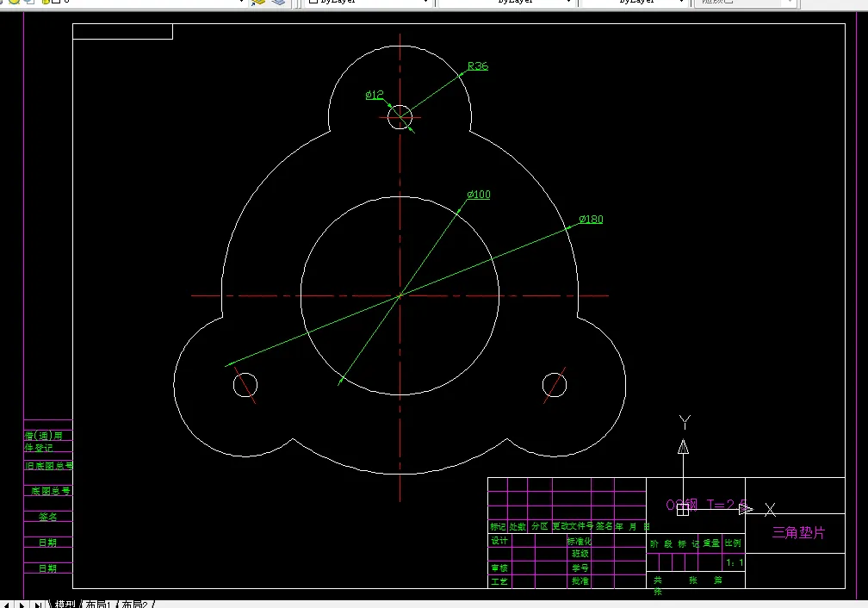Select the 处数 header text
Screen dimensions: 868x608
pos(517,526)
